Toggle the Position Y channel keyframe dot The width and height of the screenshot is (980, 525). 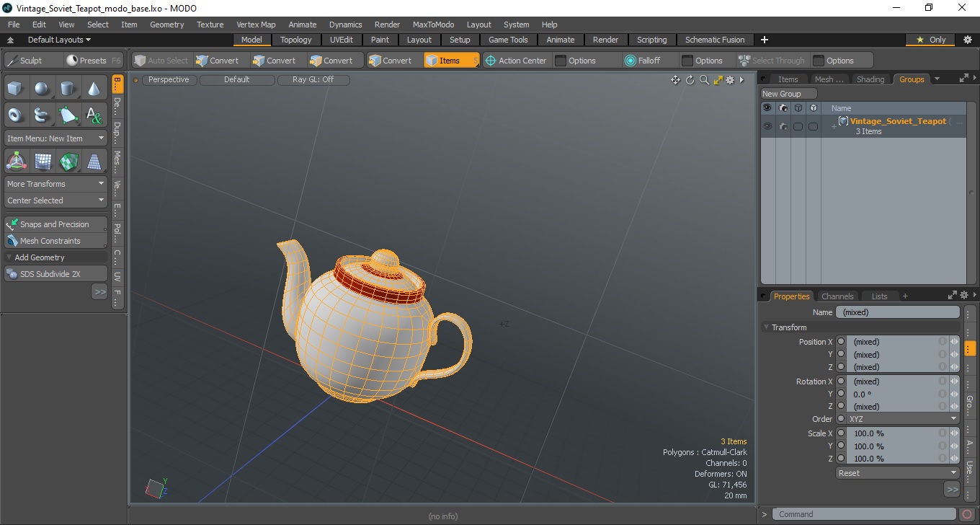click(841, 354)
